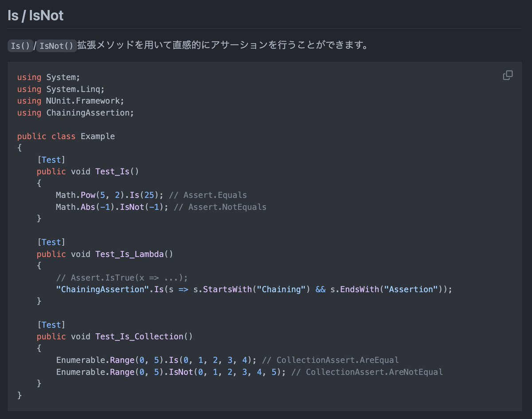532x419 pixels.
Task: Click the [Test] attribute above Test_Is_Lambda()
Action: pos(51,242)
